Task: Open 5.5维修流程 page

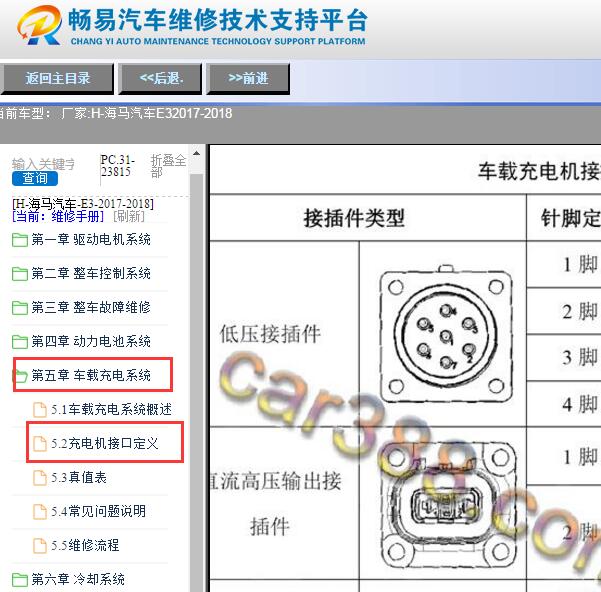Action: tap(85, 545)
